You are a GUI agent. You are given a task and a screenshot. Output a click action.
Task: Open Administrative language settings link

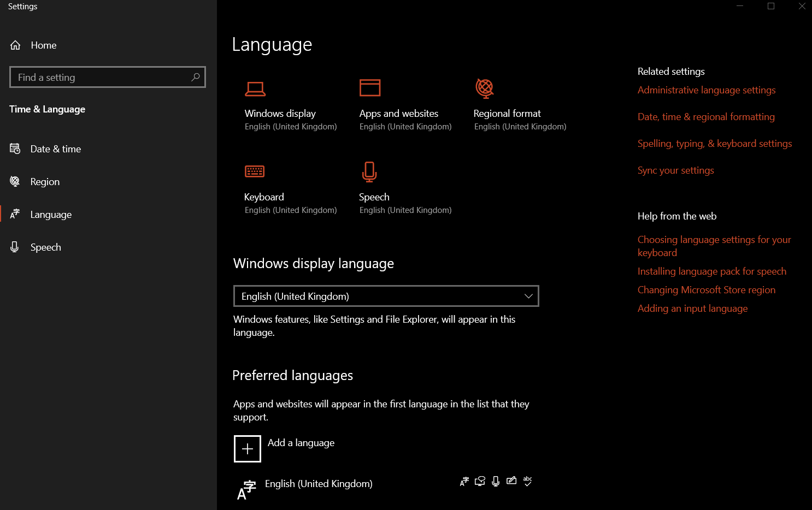(706, 90)
